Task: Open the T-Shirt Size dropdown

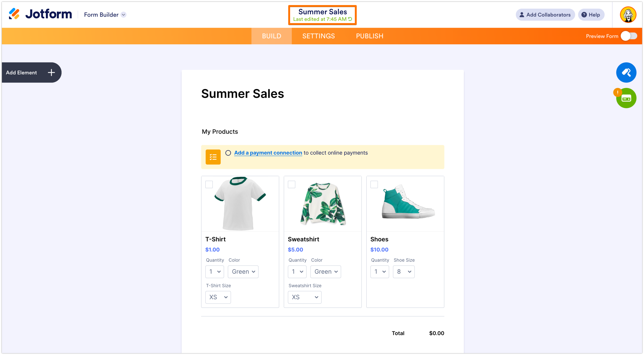Action: point(218,297)
